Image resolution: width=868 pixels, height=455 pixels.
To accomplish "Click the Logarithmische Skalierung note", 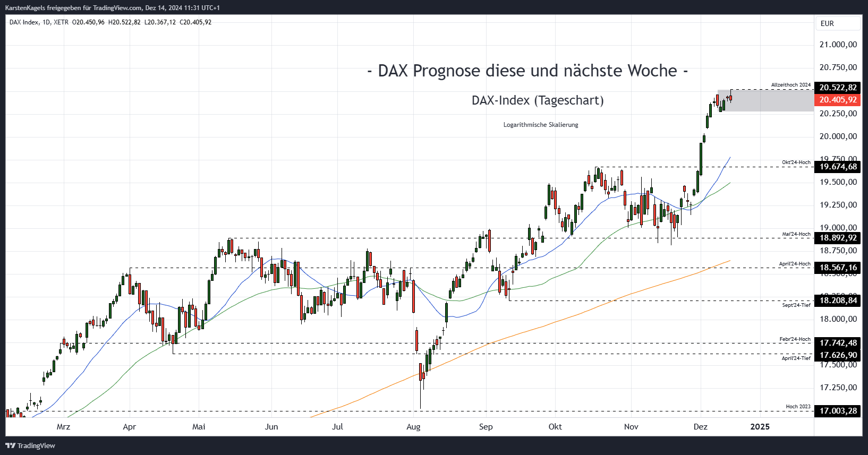I will click(541, 125).
